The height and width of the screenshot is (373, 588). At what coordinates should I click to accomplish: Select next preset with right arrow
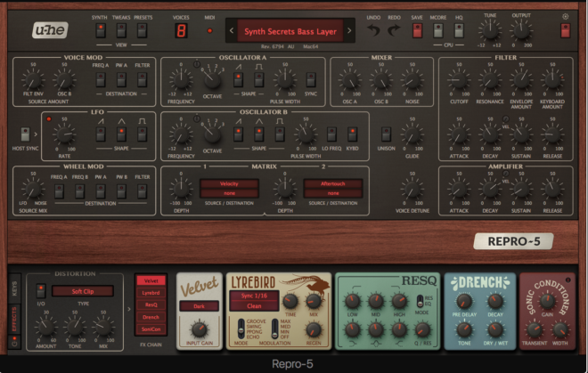point(349,31)
